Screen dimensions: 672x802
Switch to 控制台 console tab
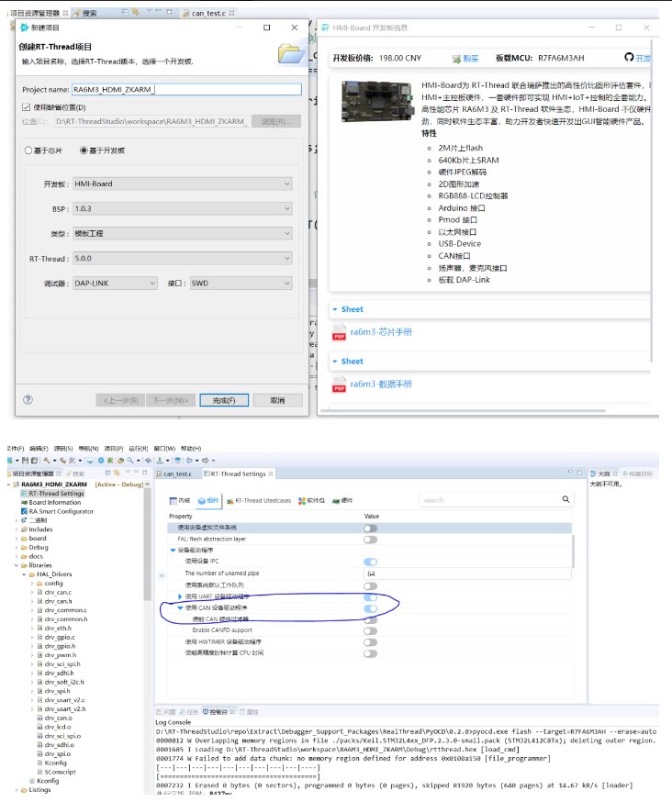click(218, 711)
